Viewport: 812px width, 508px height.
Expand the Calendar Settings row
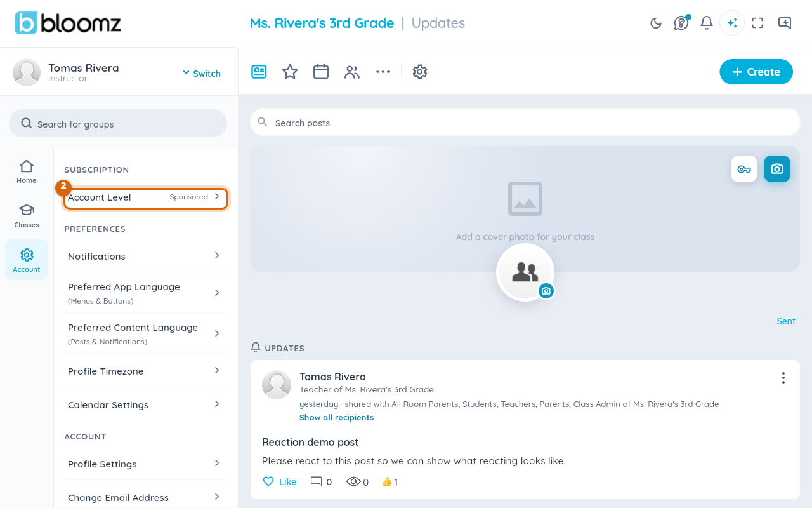145,404
